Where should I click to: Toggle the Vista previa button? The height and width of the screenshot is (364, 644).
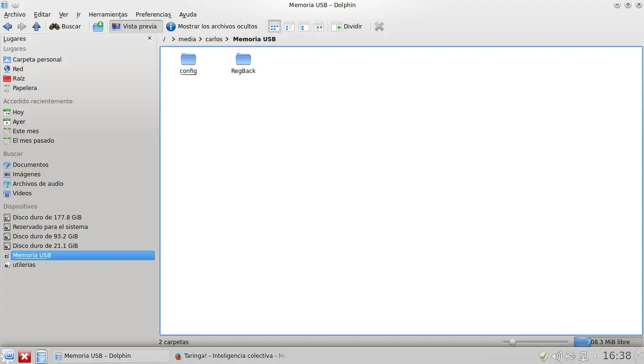click(x=136, y=27)
